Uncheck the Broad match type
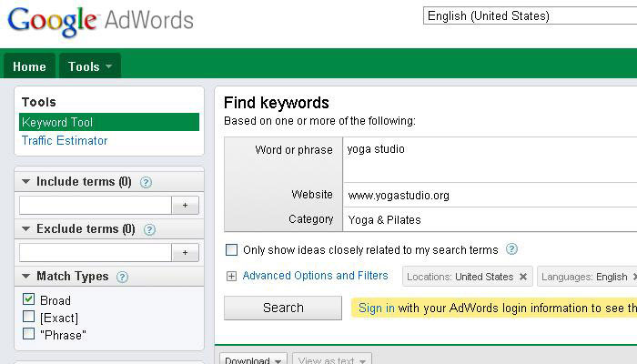The image size is (637, 364). [29, 299]
